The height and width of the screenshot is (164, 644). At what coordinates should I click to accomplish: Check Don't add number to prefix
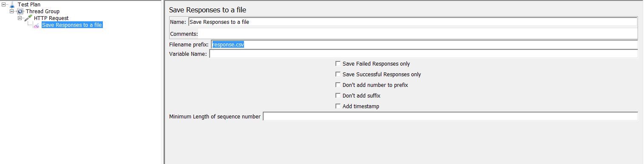[x=338, y=85]
